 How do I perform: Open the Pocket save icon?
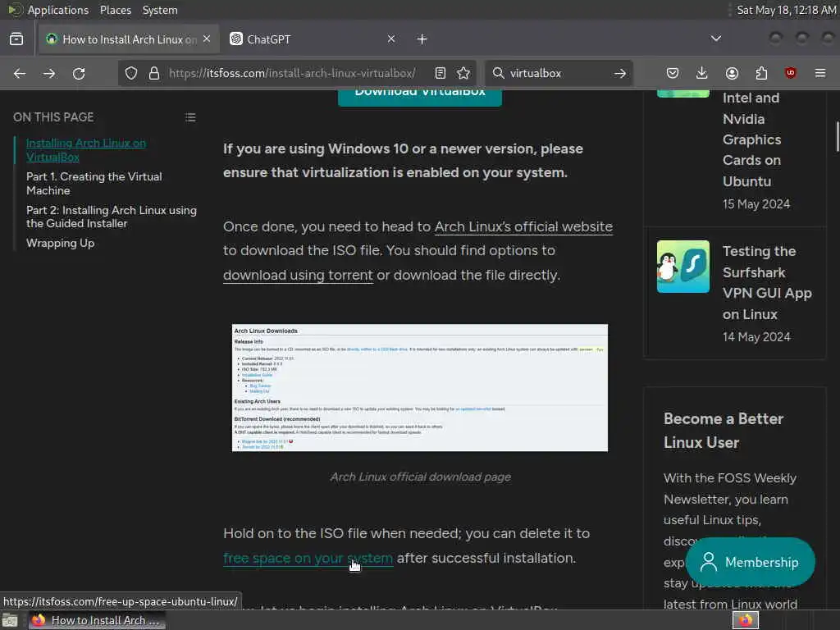(673, 73)
